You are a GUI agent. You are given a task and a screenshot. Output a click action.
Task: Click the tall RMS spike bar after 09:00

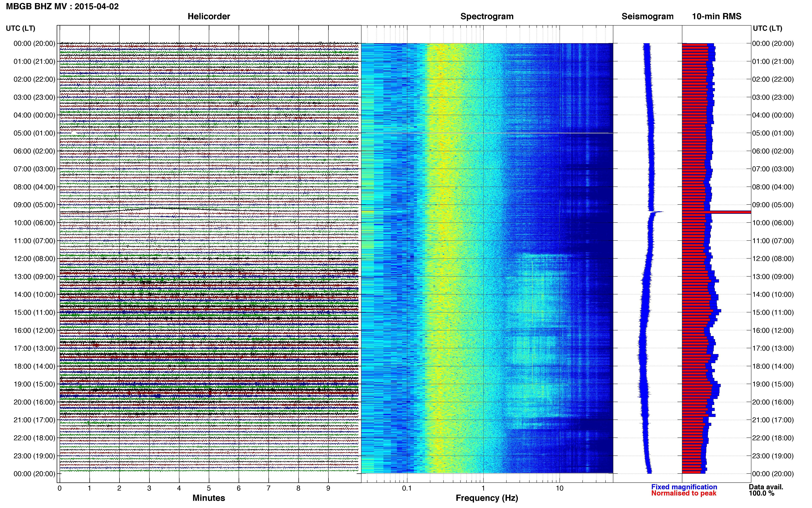[716, 212]
